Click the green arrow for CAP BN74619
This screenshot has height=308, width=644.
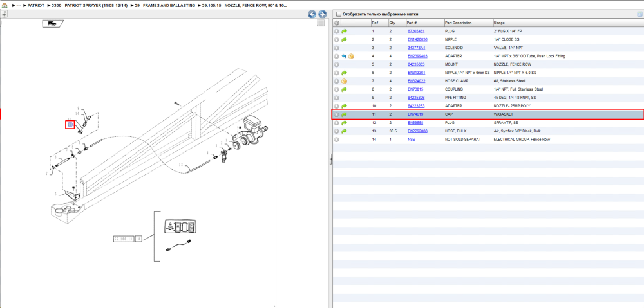click(x=344, y=114)
